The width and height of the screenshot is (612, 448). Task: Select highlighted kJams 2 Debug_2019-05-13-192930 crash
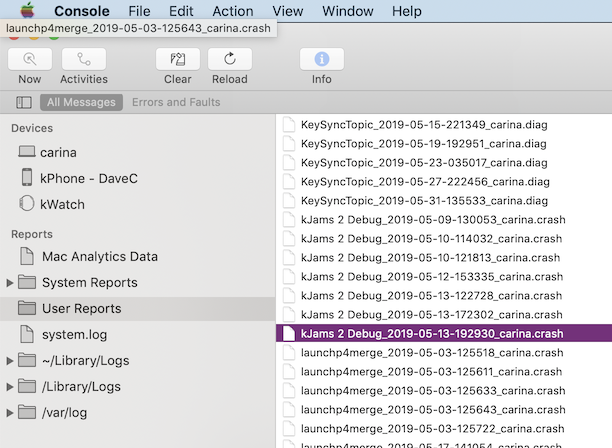coord(444,334)
